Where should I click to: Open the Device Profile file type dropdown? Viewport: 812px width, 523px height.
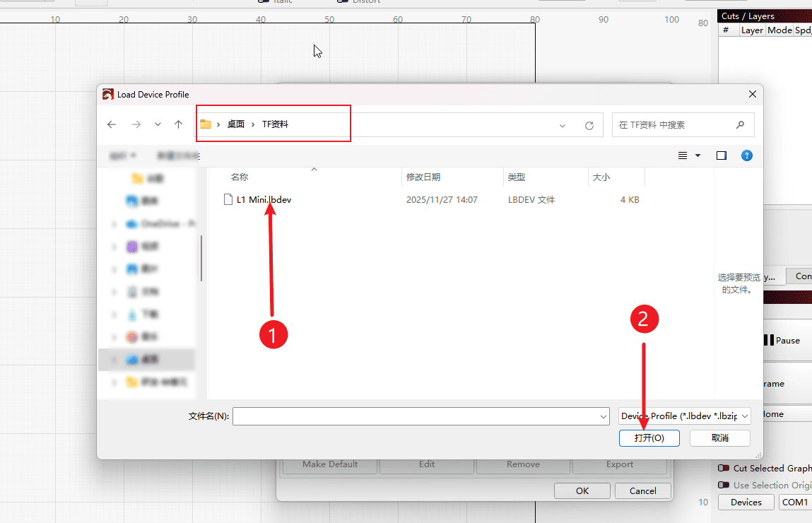click(684, 416)
